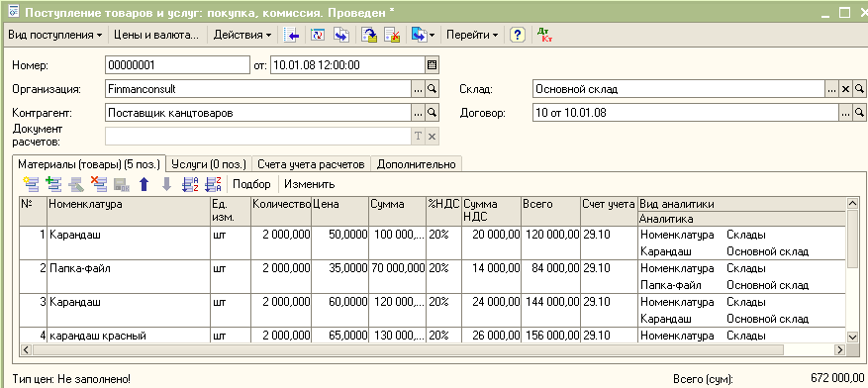The height and width of the screenshot is (388, 868).
Task: Move the row up with blue arrow
Action: pyautogui.click(x=144, y=184)
